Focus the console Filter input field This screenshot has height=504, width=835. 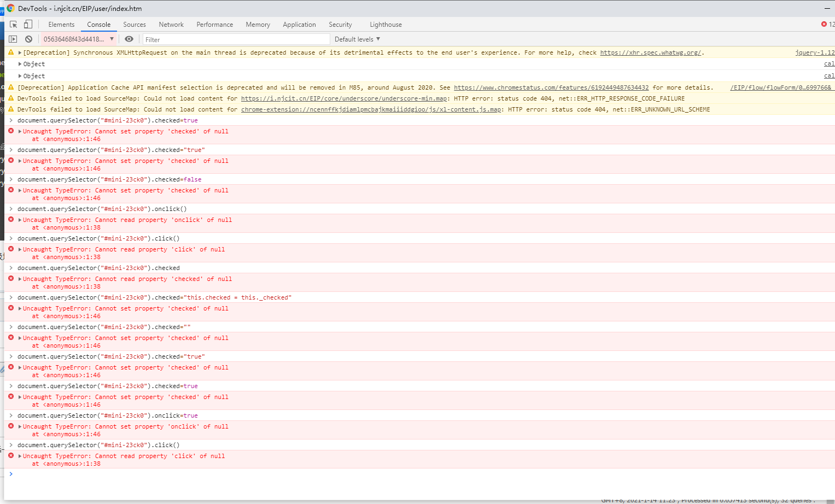point(236,39)
